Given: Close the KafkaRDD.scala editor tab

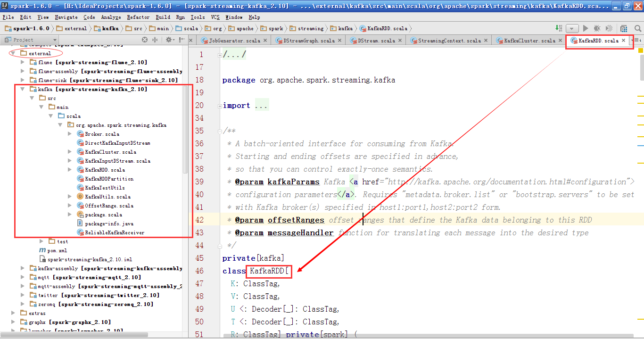Looking at the screenshot, I should click(624, 41).
